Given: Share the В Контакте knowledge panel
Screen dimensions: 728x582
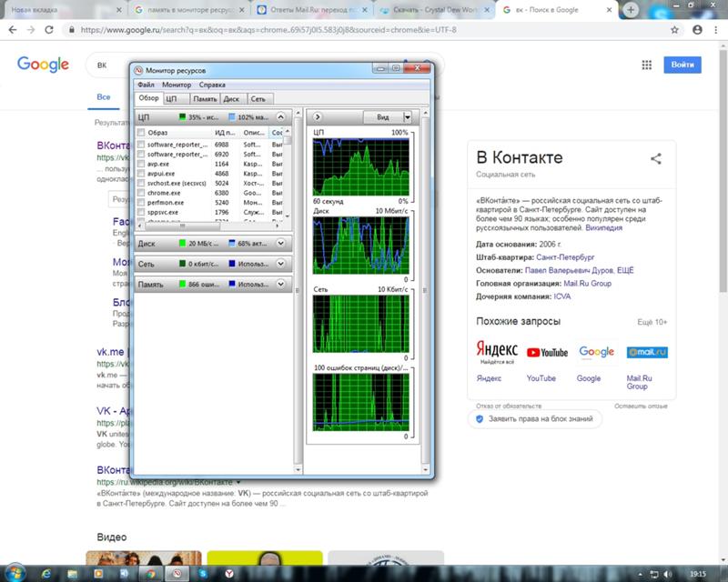Looking at the screenshot, I should coord(655,159).
